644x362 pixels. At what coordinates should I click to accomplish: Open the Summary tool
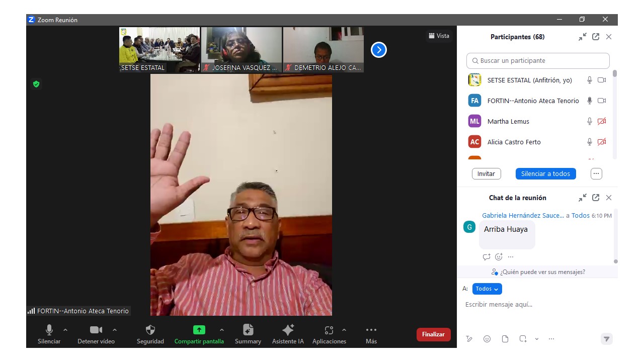[248, 330]
